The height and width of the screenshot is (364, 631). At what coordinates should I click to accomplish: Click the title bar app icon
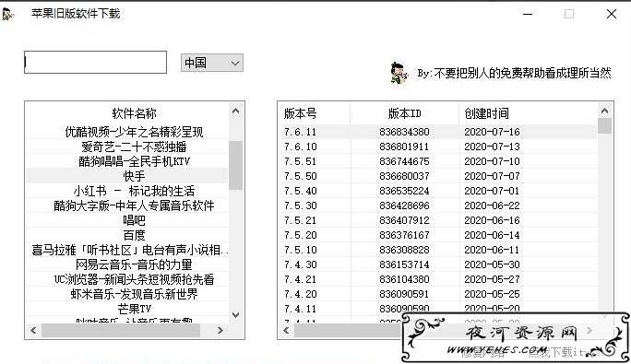point(8,14)
